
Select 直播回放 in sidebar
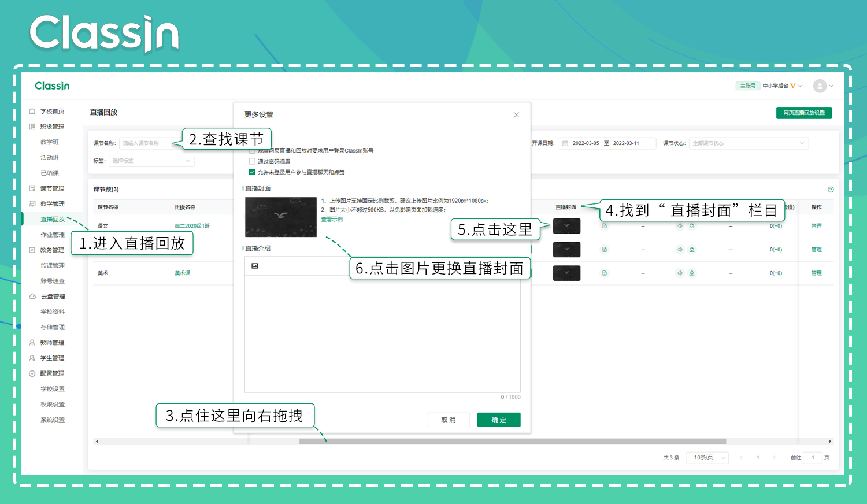(53, 220)
